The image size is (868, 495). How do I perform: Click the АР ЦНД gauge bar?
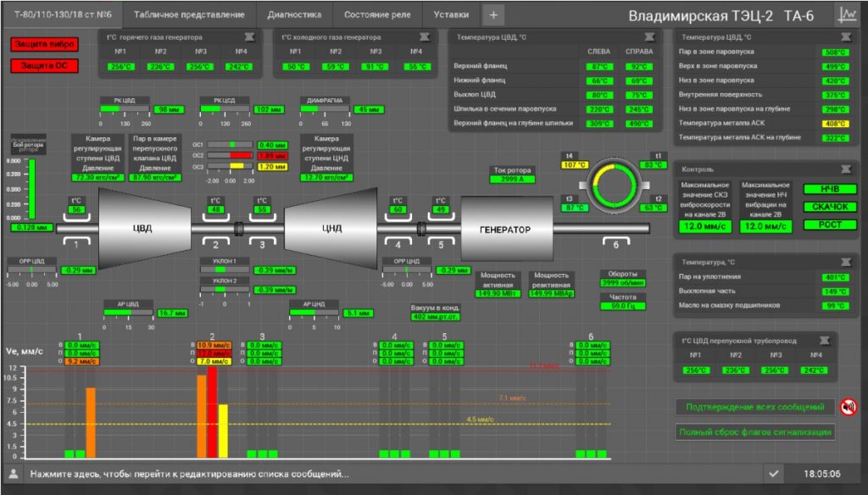point(314,313)
